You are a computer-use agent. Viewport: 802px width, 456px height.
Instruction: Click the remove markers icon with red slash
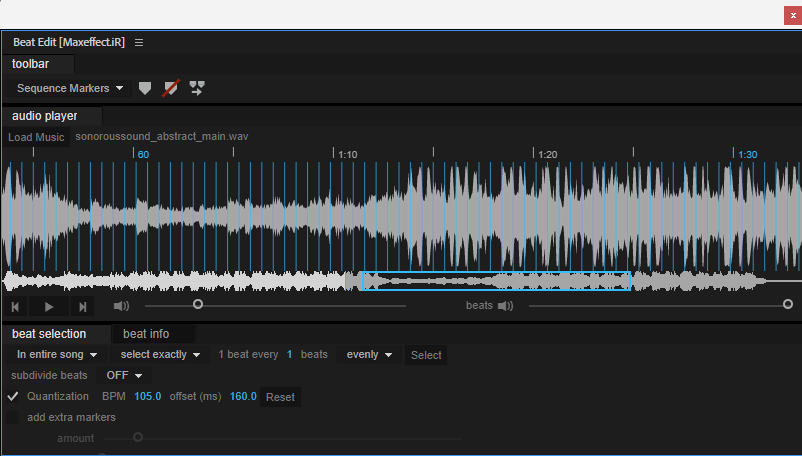pos(171,88)
